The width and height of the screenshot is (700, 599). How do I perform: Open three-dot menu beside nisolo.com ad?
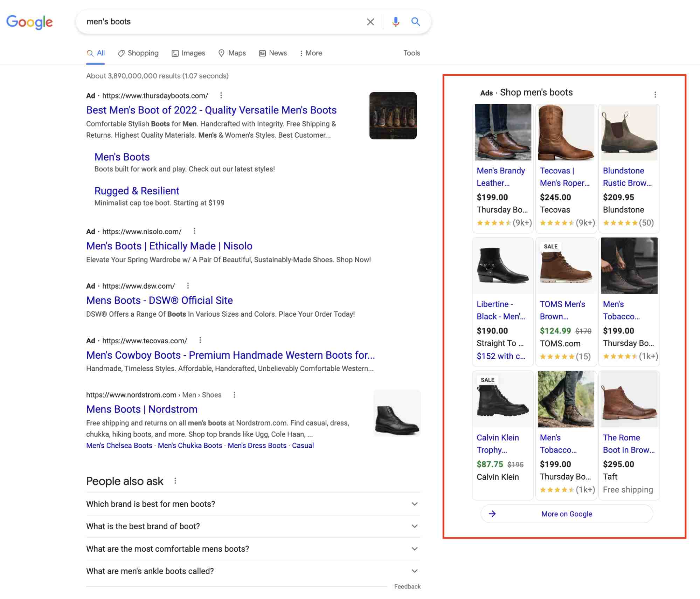194,231
